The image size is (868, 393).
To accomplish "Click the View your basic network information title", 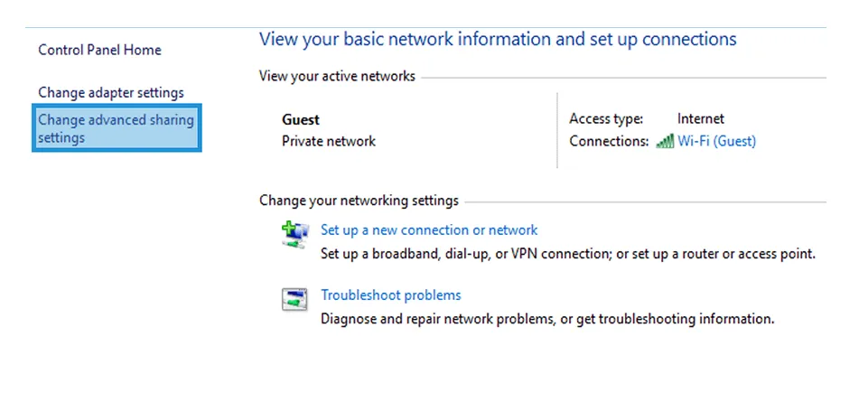I will [x=498, y=40].
